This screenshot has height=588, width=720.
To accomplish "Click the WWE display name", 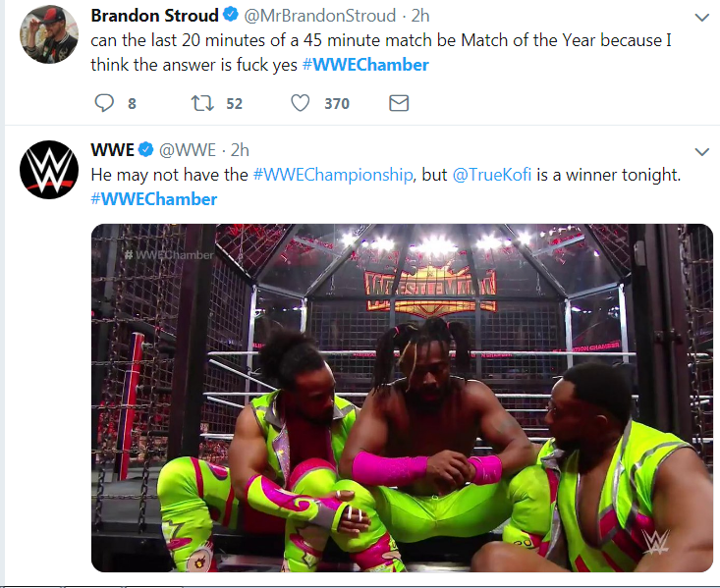I will click(x=113, y=150).
